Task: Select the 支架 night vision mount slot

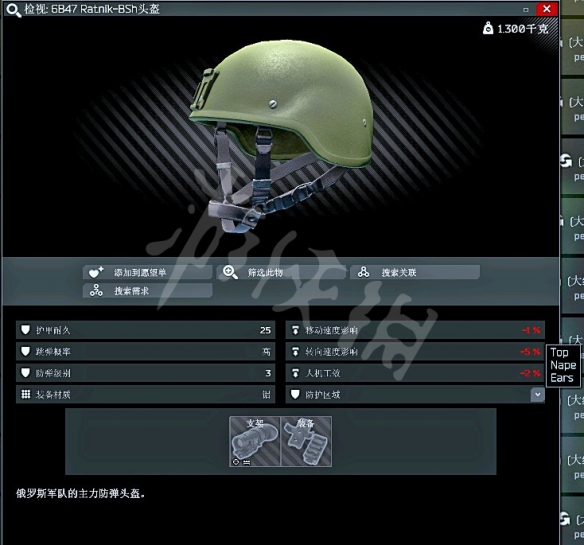Action: point(255,441)
